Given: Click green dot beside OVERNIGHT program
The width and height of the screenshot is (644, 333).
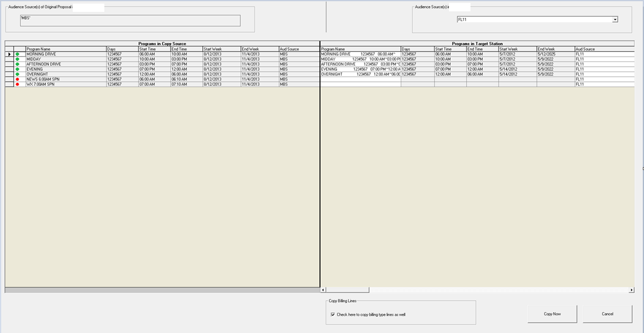Looking at the screenshot, I should tap(18, 74).
